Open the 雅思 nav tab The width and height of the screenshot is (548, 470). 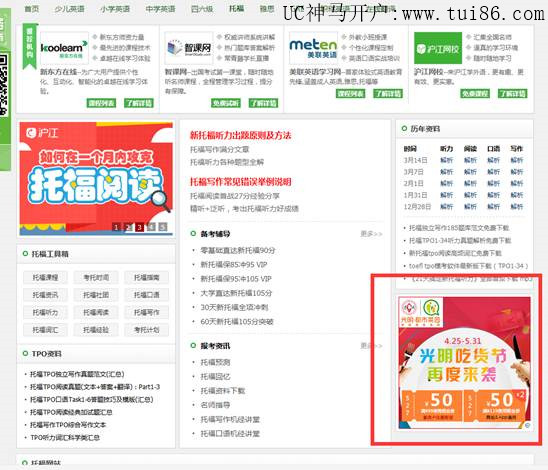267,9
